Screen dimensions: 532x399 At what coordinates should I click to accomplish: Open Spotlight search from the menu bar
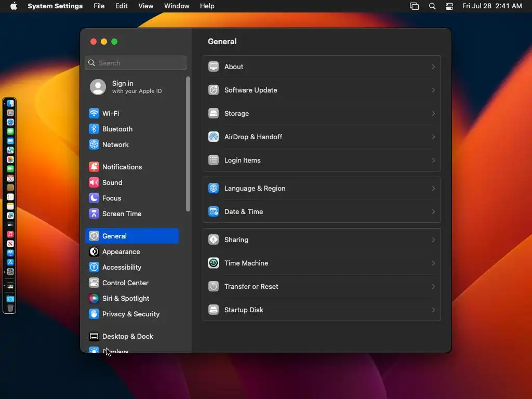click(432, 6)
